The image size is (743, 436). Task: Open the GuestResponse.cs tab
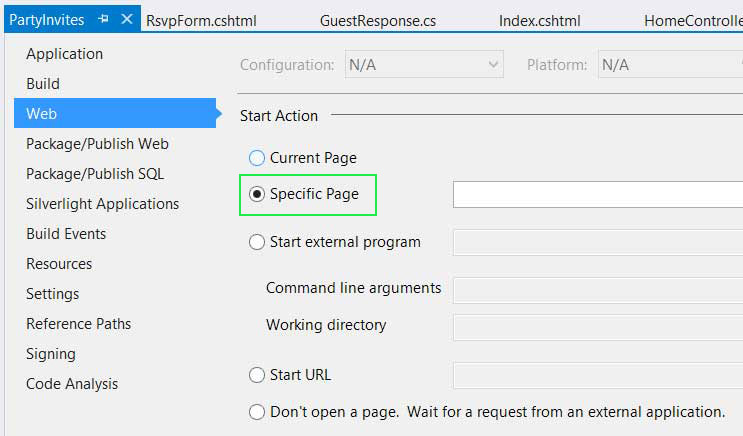tap(378, 21)
